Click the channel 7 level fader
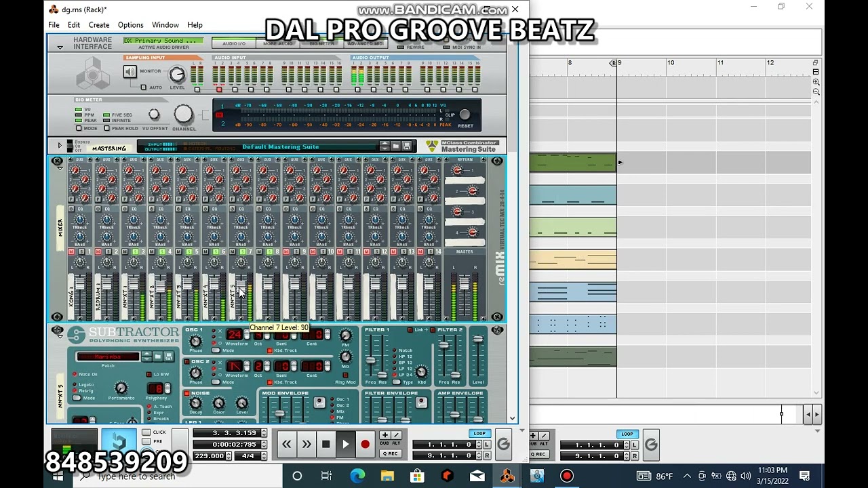 241,285
